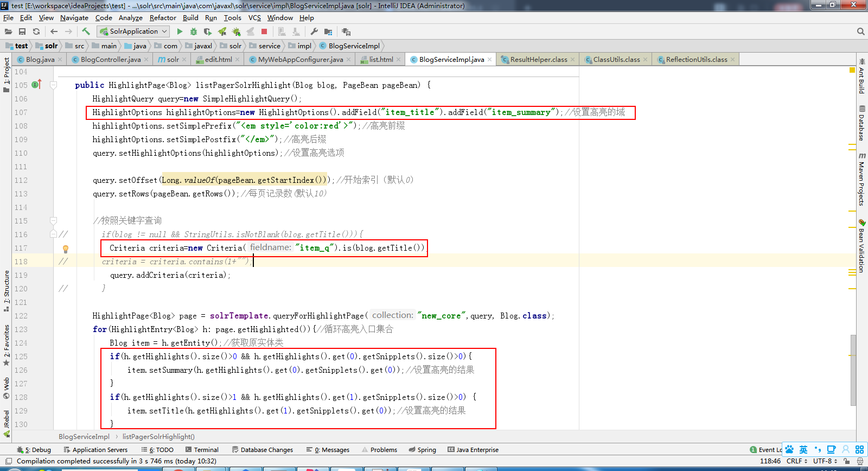The image size is (868, 471).
Task: Click the editor vertical scrollbar thumb
Action: tap(853, 370)
